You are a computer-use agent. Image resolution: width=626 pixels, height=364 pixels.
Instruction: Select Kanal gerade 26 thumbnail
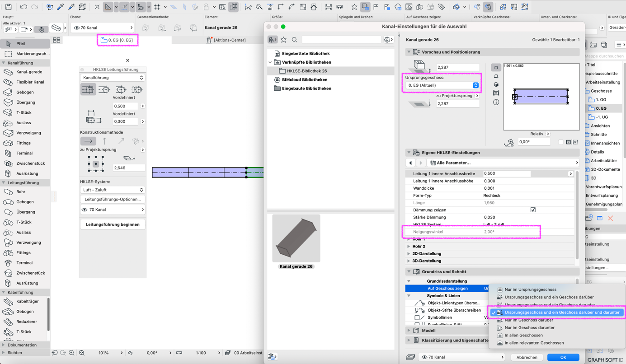[x=296, y=238]
